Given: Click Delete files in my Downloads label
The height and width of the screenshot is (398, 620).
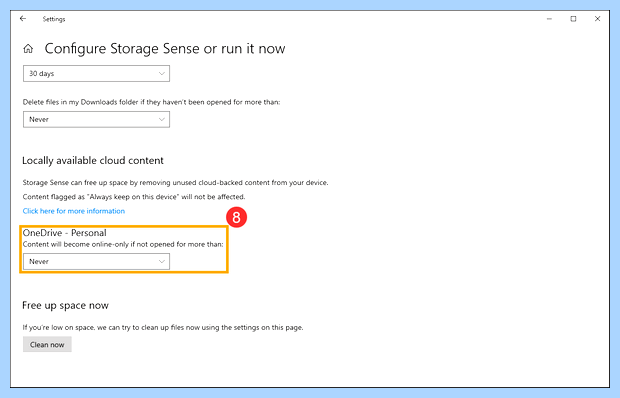Looking at the screenshot, I should pyautogui.click(x=151, y=102).
